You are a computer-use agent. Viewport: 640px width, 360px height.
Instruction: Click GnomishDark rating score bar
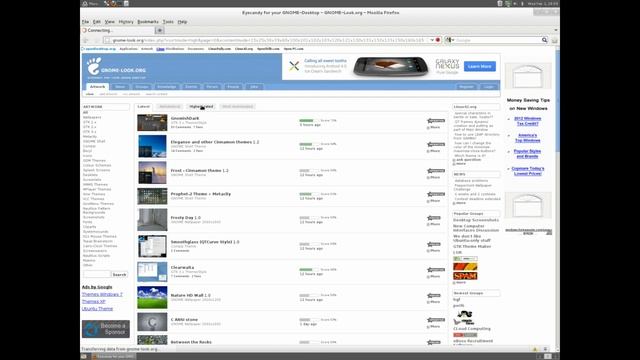(309, 120)
